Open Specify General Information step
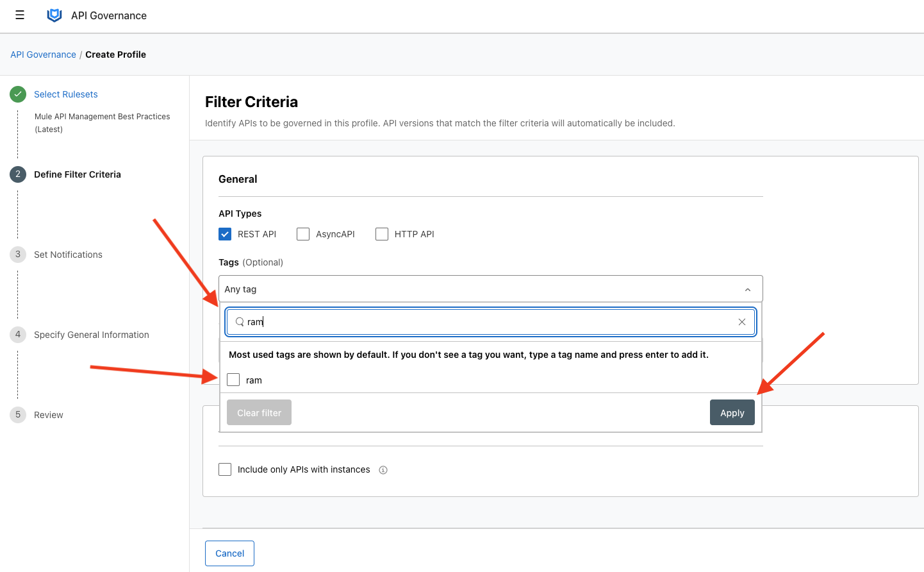 [92, 335]
